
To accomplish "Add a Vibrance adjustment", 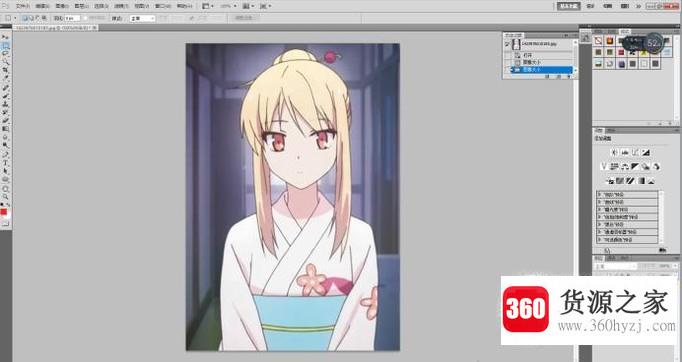I will [x=604, y=166].
